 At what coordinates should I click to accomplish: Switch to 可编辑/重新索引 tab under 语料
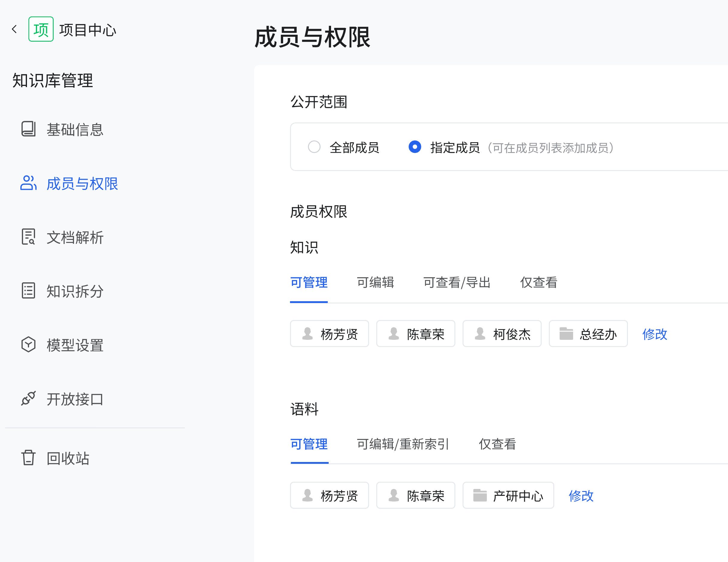click(x=403, y=444)
